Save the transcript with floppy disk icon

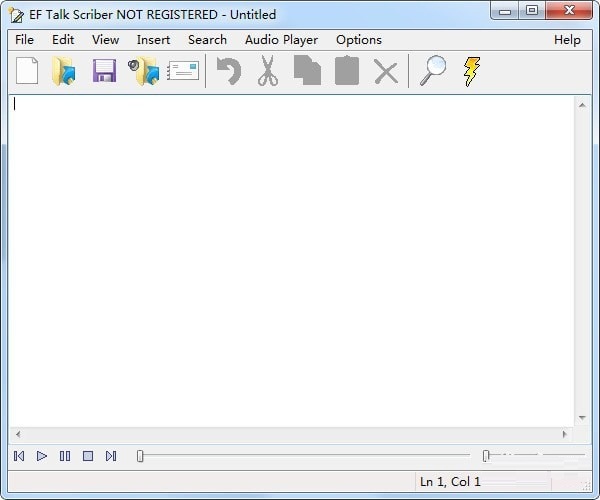click(104, 71)
